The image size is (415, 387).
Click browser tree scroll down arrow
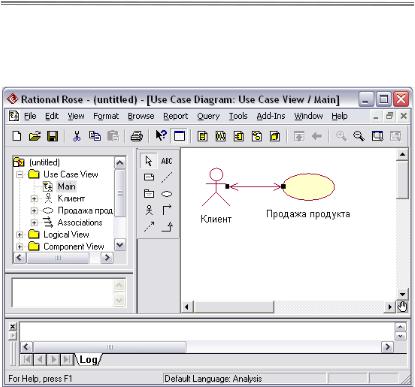(120, 245)
